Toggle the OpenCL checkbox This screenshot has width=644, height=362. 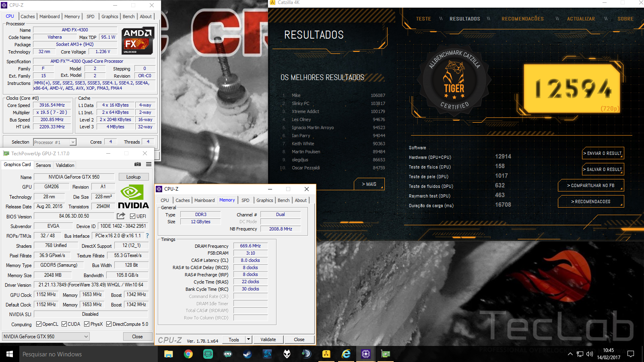tap(39, 324)
